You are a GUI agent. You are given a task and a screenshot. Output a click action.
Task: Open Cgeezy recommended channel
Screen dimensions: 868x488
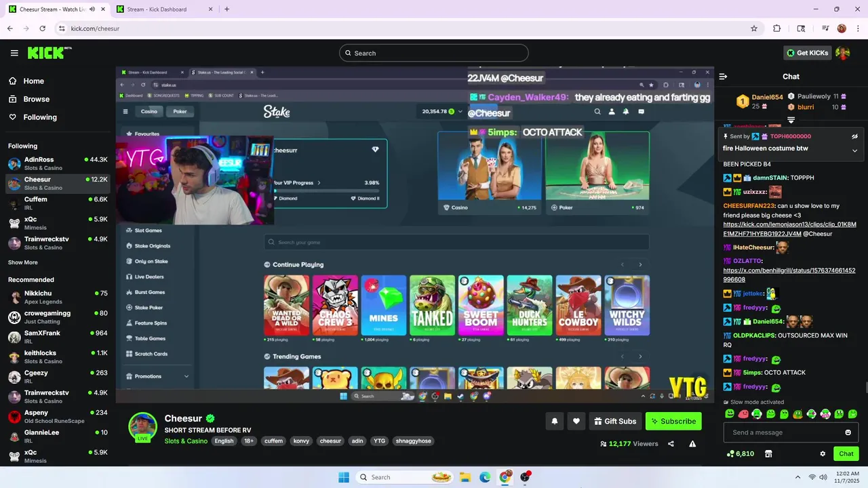point(58,377)
